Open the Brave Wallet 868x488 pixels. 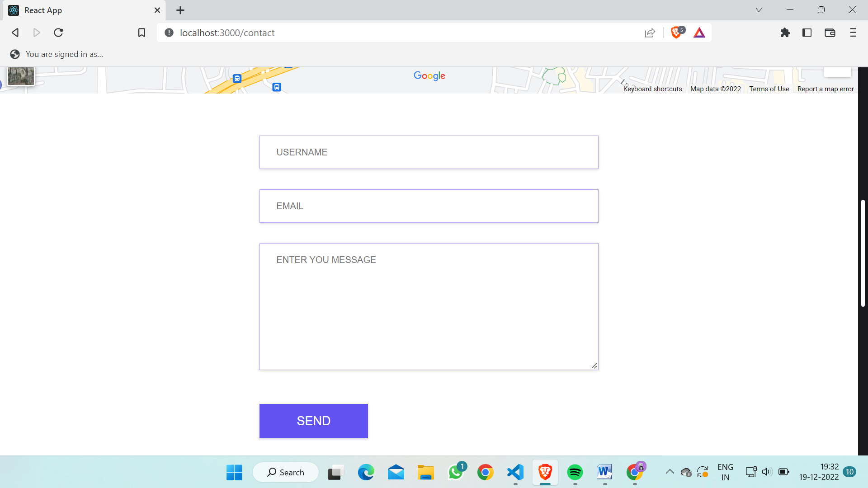pyautogui.click(x=830, y=33)
